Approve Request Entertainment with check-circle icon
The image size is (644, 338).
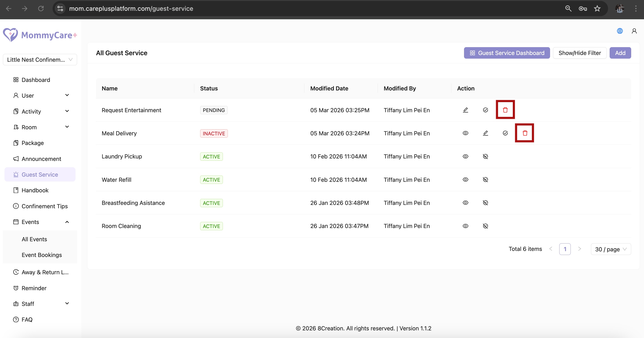point(485,110)
